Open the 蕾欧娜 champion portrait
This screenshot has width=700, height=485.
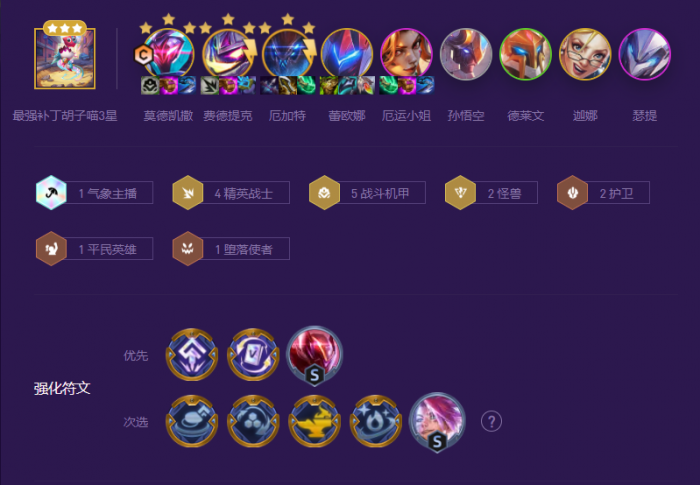click(x=347, y=54)
